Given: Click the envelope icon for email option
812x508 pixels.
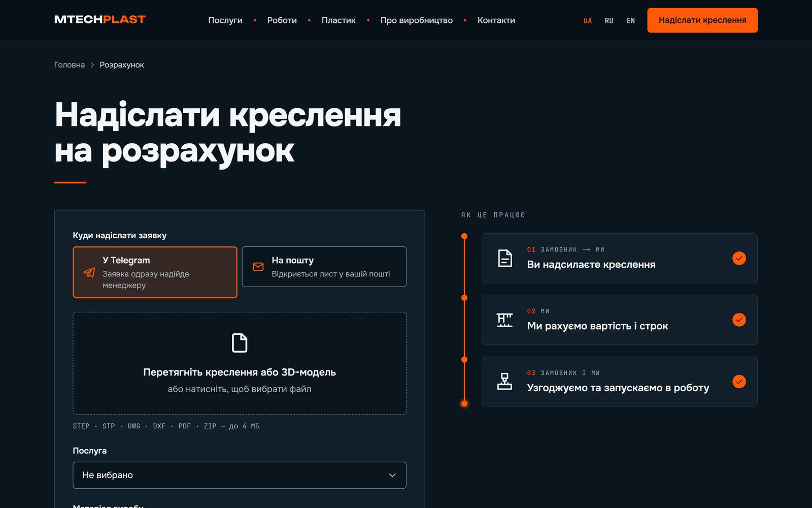Looking at the screenshot, I should point(258,267).
